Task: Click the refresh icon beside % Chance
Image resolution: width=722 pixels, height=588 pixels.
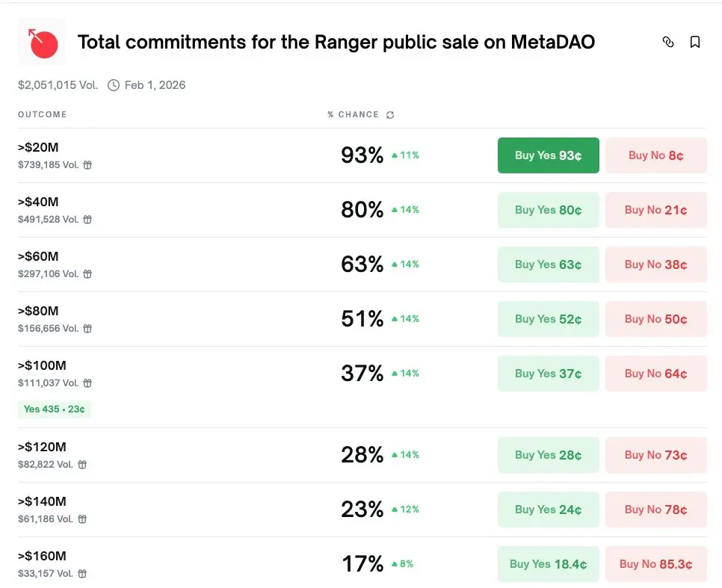Action: coord(390,115)
